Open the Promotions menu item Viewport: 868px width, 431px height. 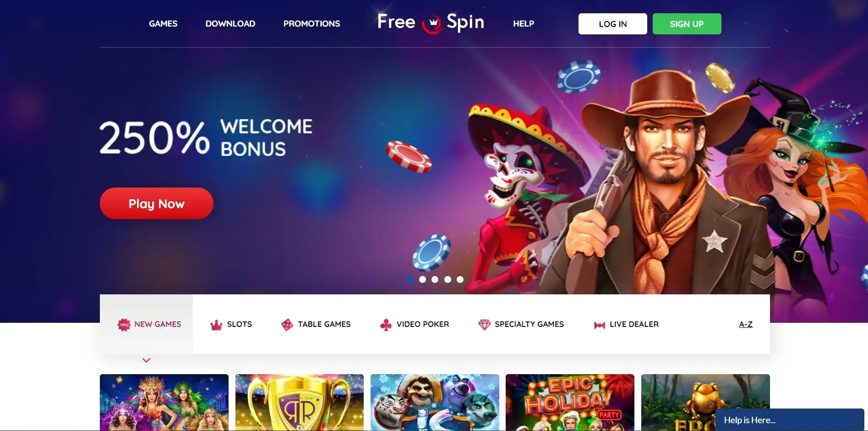point(311,23)
